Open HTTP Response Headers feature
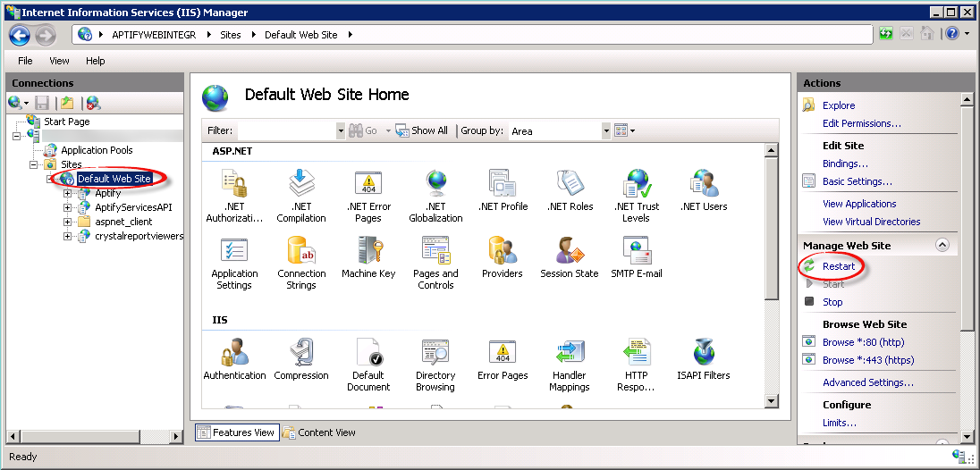980x470 pixels. point(637,365)
